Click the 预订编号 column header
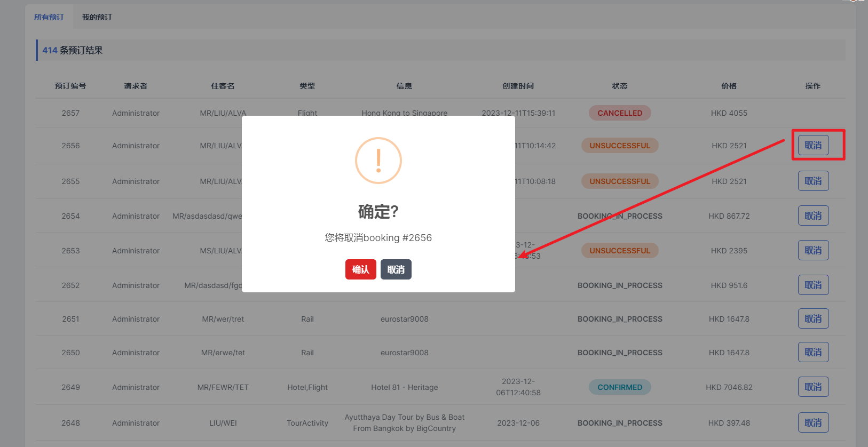Screen dimensions: 868x447 [70, 86]
